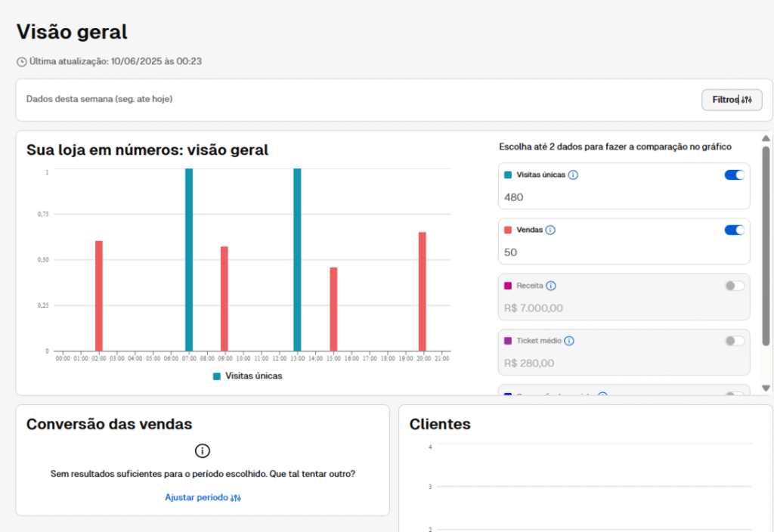Click the clock icon beside Última atualização
The width and height of the screenshot is (774, 532).
pyautogui.click(x=21, y=61)
